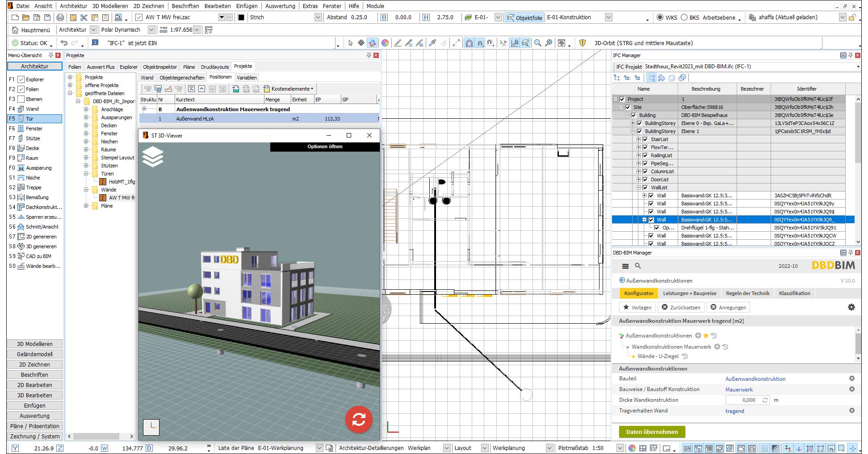
Task: Click the print icon in the top toolbar
Action: [x=60, y=17]
